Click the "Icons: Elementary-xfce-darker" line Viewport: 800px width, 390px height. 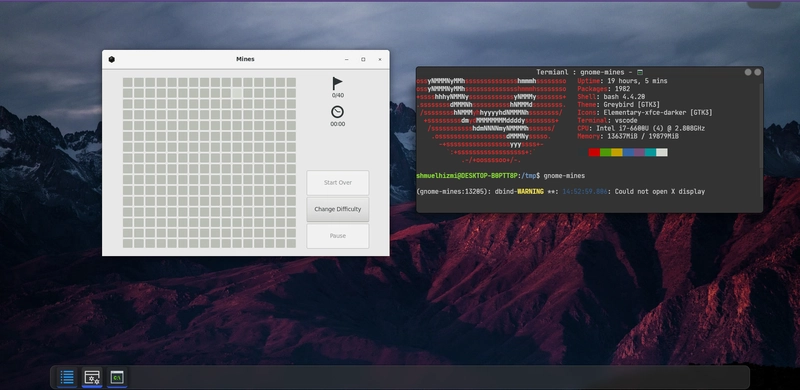[x=645, y=113]
